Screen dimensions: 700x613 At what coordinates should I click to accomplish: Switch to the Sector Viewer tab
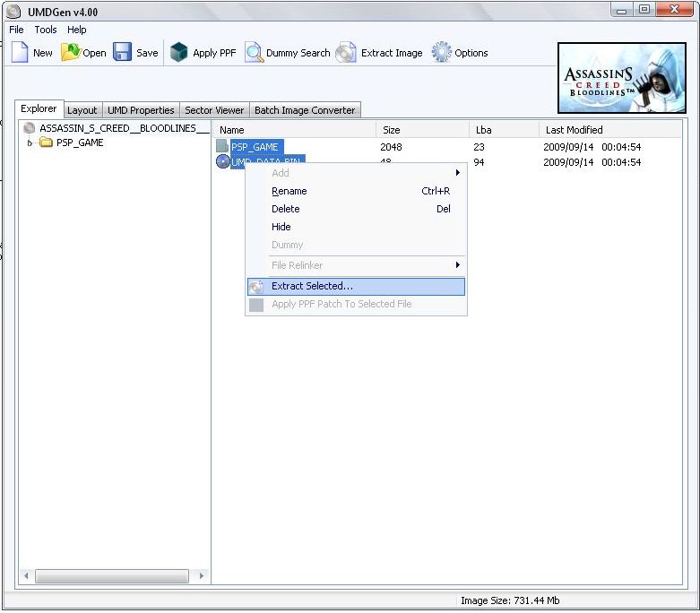[x=214, y=110]
